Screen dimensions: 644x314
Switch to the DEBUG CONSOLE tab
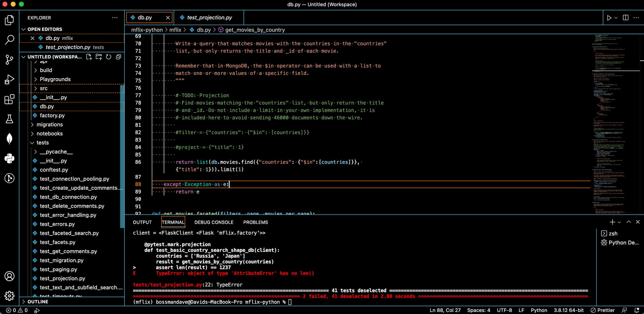coord(214,222)
